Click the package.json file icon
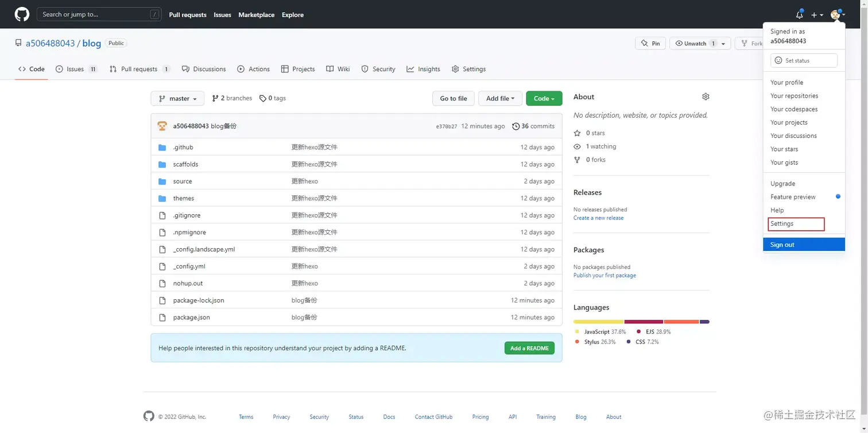Screen dimensions: 868x433 (162, 318)
